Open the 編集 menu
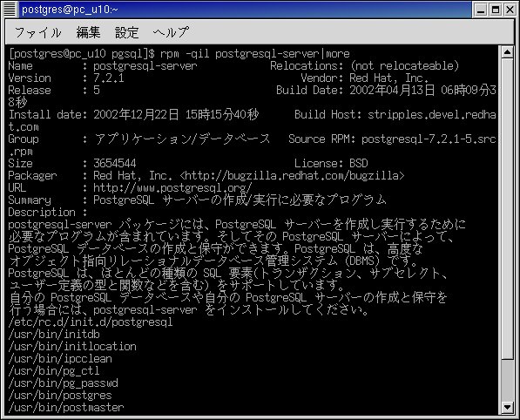The image size is (520, 420). coord(88,32)
